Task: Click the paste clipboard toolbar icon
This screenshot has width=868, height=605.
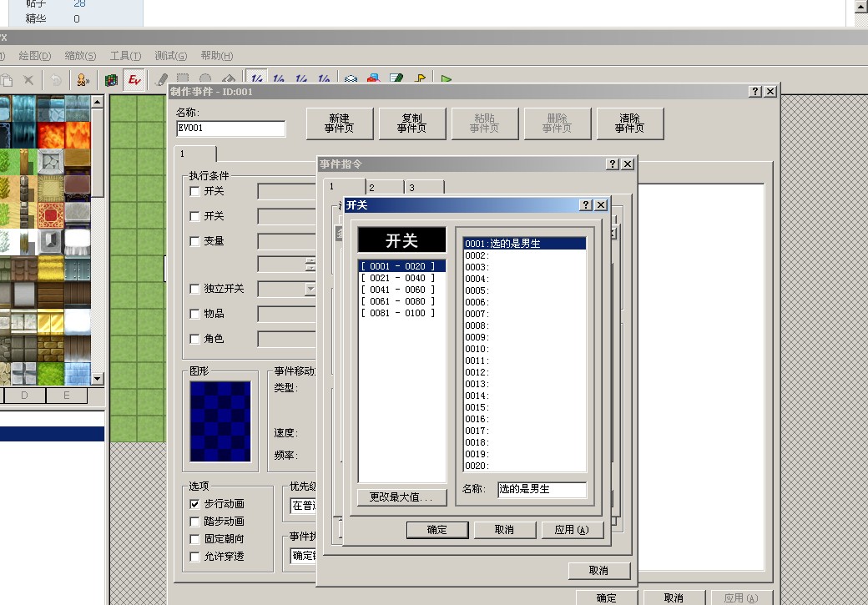Action: point(6,80)
